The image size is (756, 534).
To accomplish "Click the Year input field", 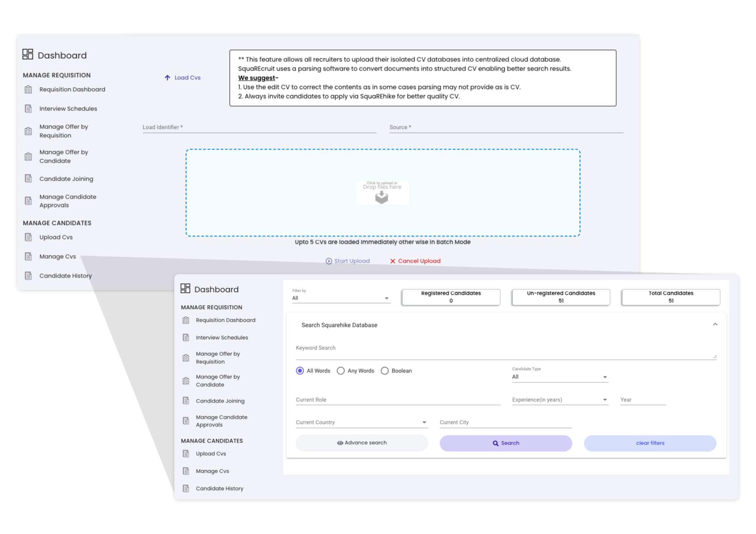I will tap(643, 400).
